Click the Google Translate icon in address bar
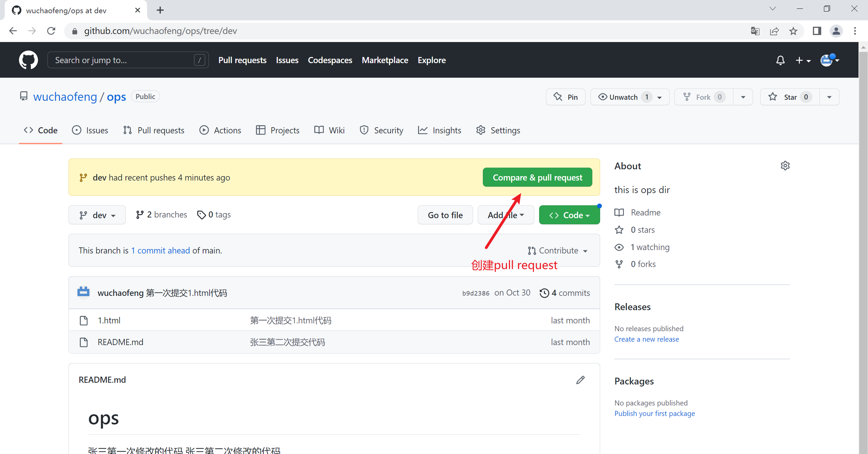868x454 pixels. (x=755, y=31)
